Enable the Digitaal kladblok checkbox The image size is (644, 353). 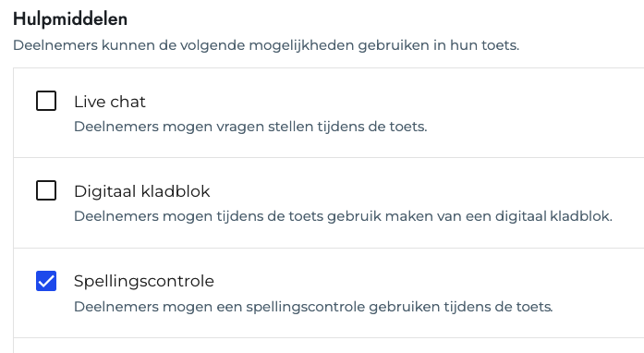[46, 190]
